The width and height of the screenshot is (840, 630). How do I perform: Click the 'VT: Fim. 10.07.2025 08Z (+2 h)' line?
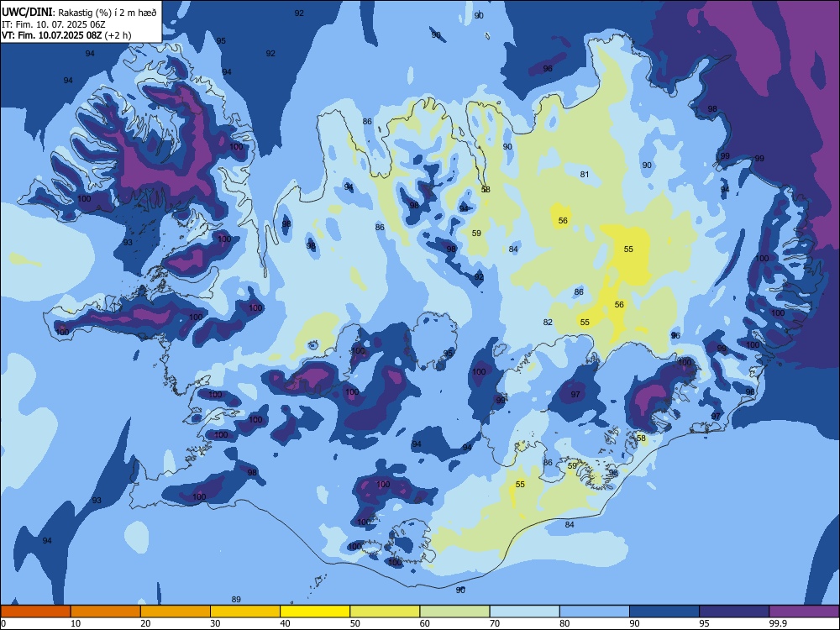click(x=66, y=35)
